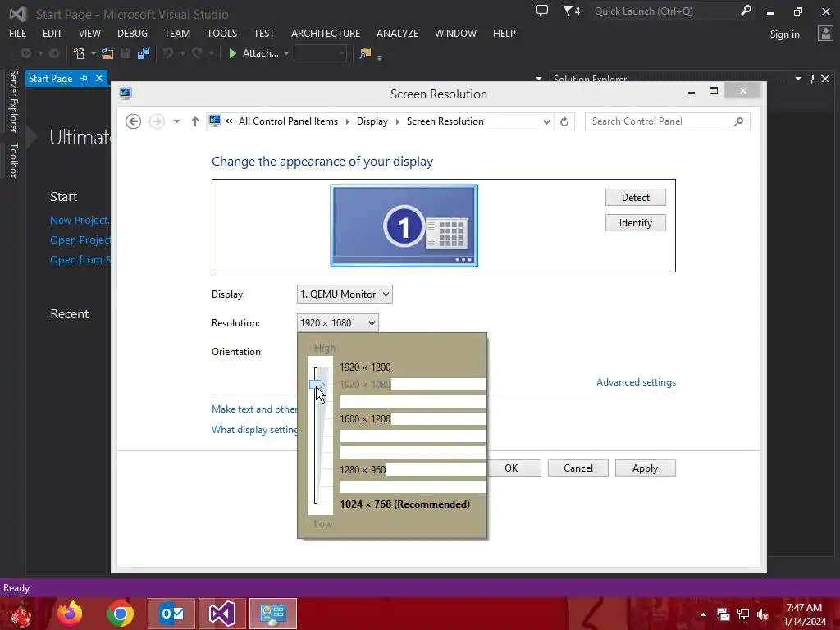Close the Start Page tab
Image resolution: width=840 pixels, height=630 pixels.
99,78
